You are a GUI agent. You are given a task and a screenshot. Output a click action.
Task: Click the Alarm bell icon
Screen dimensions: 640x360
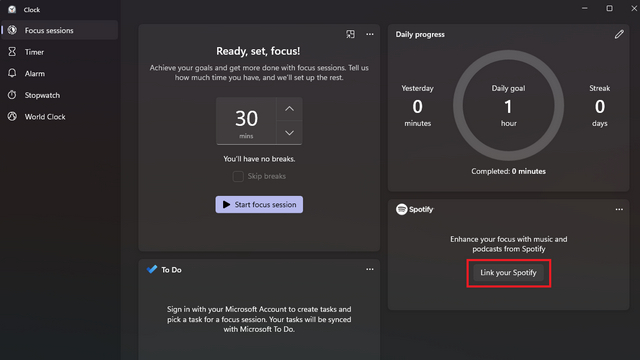12,73
